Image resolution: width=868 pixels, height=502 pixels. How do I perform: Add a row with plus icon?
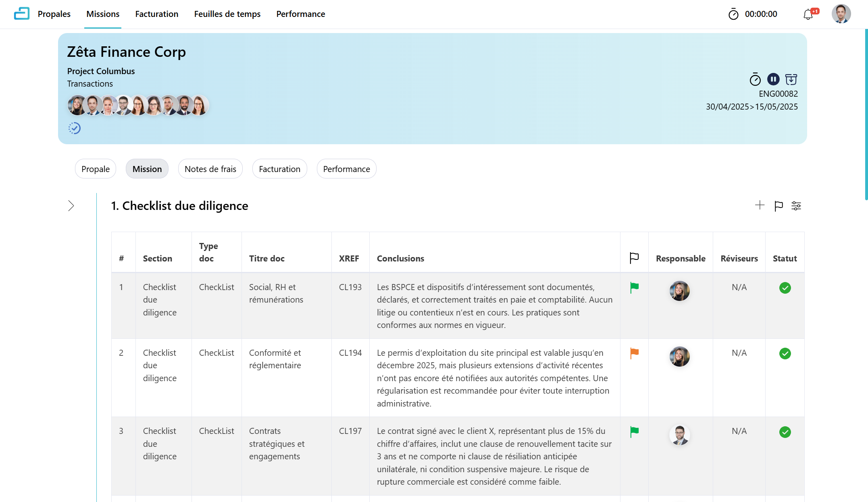coord(760,205)
